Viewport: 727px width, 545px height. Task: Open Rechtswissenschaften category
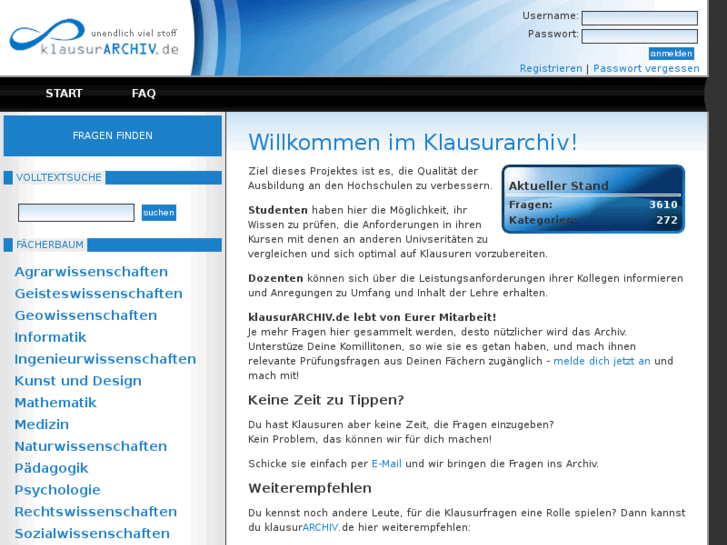(x=96, y=511)
